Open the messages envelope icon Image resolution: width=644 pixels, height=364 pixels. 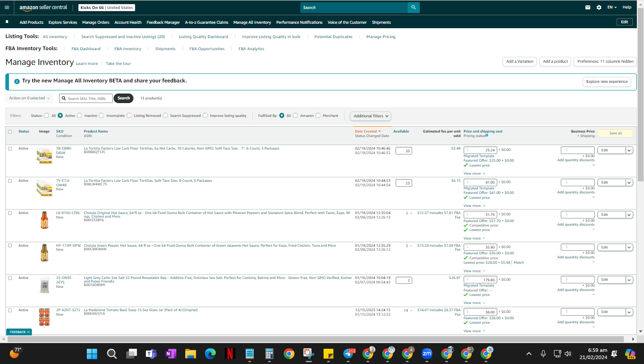click(x=588, y=7)
